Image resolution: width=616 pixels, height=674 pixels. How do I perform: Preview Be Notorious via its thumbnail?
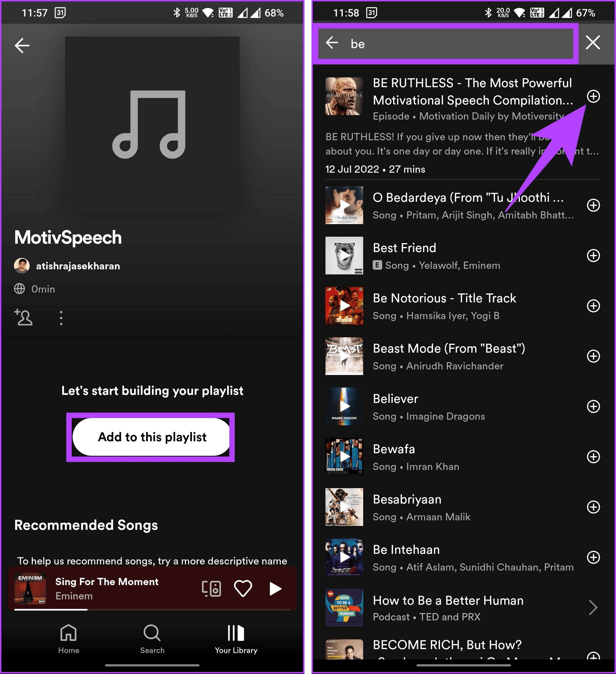click(x=344, y=306)
